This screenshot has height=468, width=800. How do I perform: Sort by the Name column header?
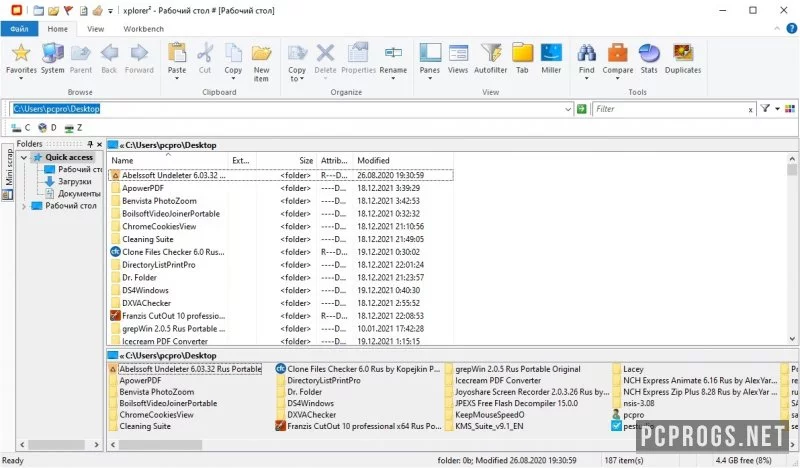tap(168, 160)
